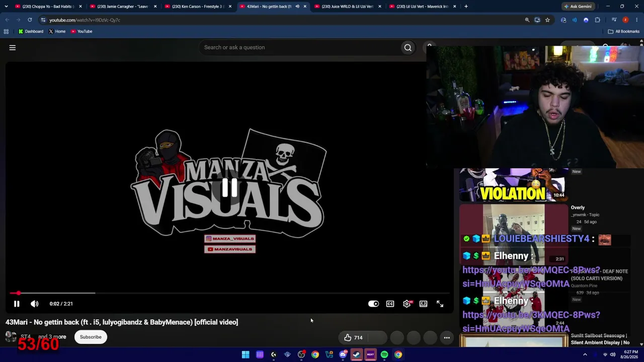Open the zoom magnifier in the address bar
This screenshot has height=362, width=644.
pyautogui.click(x=527, y=20)
